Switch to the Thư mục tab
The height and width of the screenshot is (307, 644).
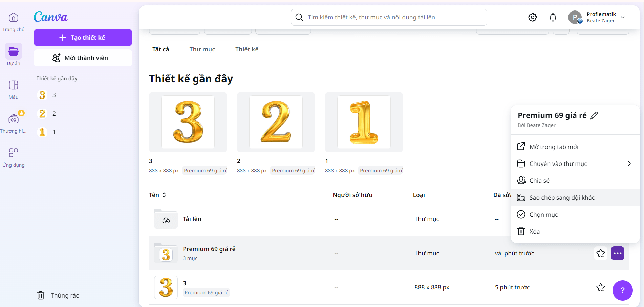(202, 49)
